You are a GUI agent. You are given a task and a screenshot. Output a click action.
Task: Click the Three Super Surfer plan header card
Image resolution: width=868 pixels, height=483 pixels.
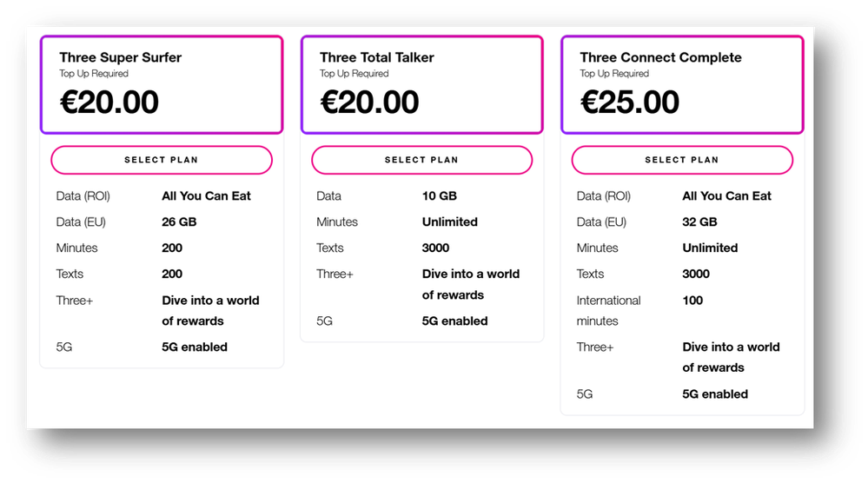click(x=162, y=84)
